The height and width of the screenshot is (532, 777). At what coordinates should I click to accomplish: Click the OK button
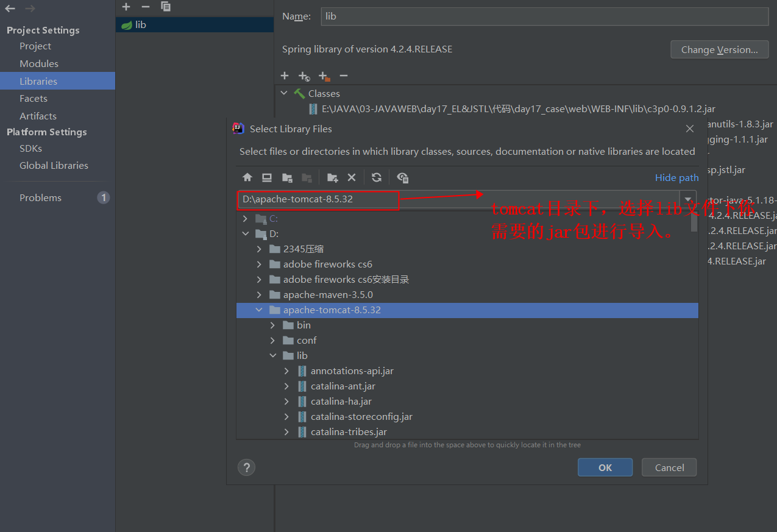605,467
